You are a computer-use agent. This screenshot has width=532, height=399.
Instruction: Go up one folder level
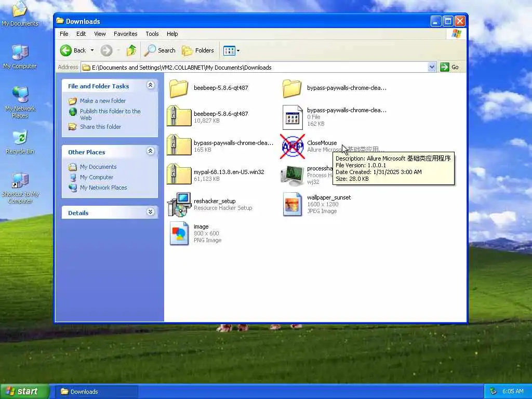131,50
